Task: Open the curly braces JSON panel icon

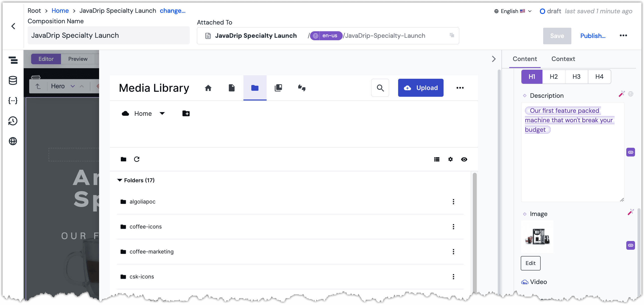Action: pos(13,101)
